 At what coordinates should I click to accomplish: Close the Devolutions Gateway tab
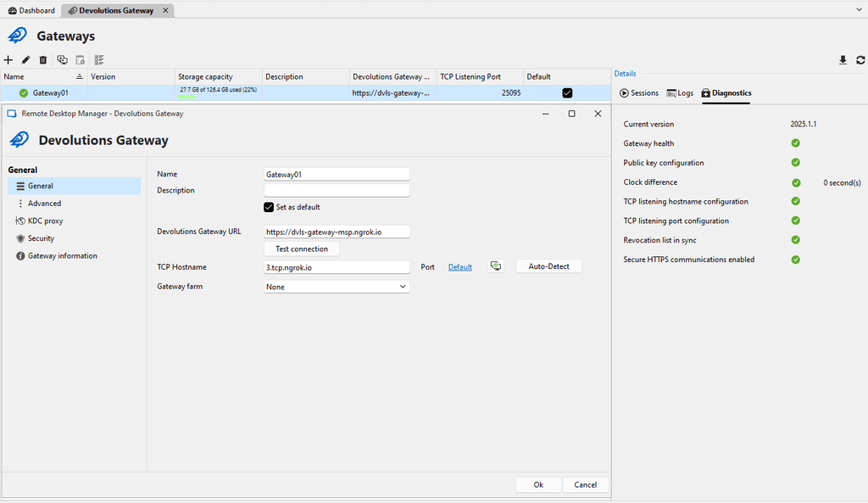tap(166, 11)
